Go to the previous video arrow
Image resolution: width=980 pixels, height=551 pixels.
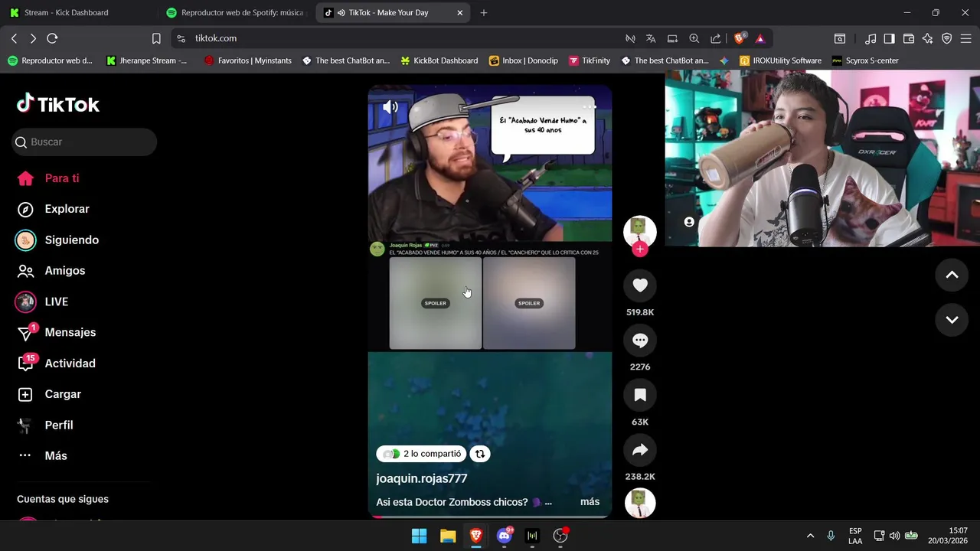952,275
